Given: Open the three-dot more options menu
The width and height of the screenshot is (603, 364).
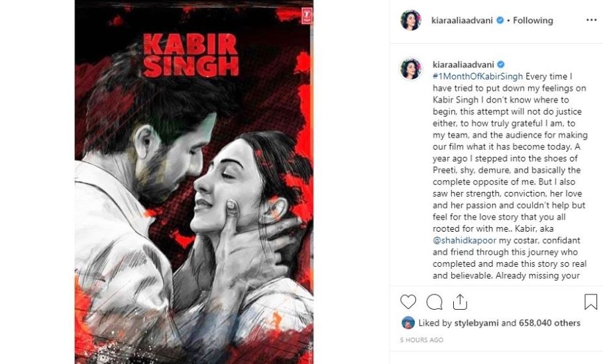Looking at the screenshot, I should click(591, 20).
